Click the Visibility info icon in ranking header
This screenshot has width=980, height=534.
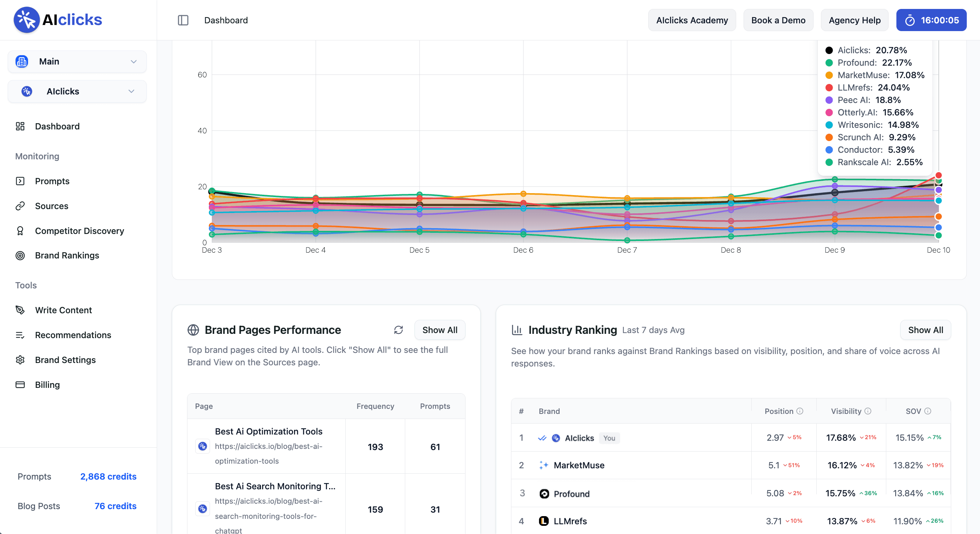click(x=868, y=411)
